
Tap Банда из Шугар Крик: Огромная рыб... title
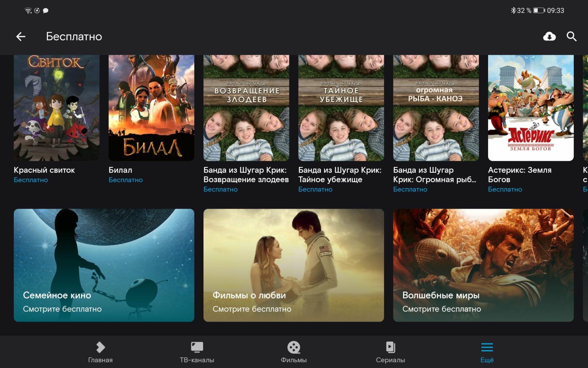pos(434,175)
